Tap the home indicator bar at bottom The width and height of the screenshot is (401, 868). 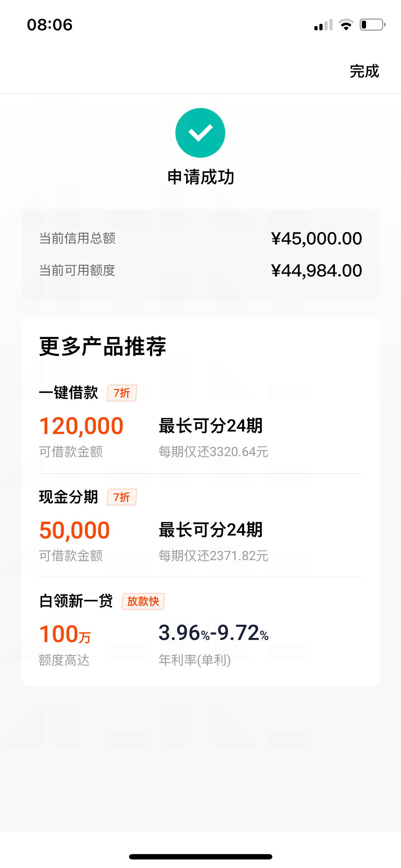[201, 857]
